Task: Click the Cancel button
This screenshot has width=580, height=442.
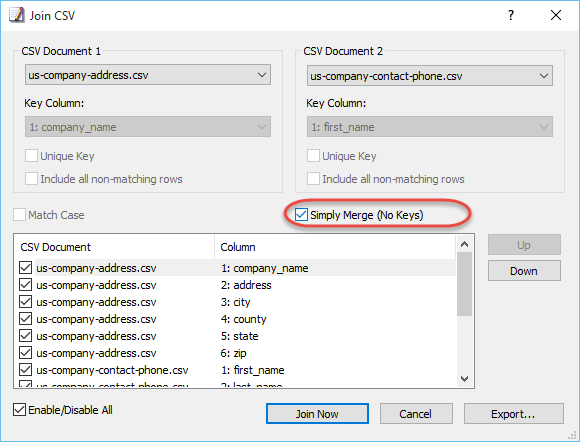Action: [x=416, y=414]
